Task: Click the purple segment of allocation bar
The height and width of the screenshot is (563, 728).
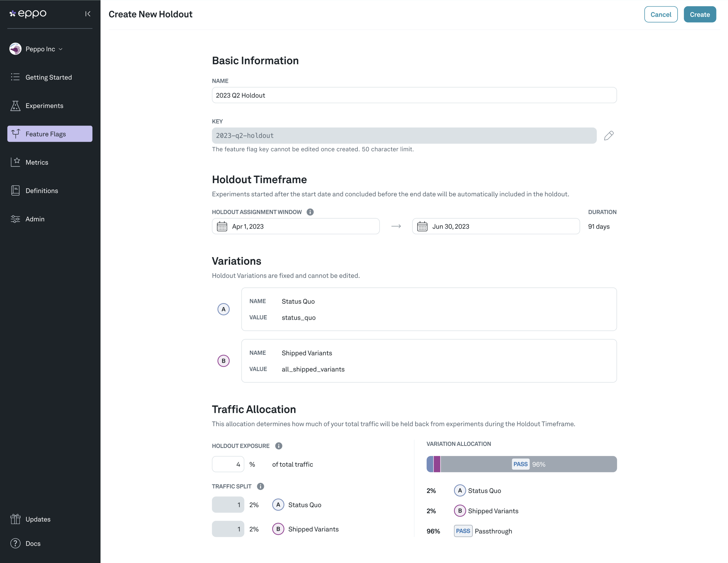Action: [x=437, y=464]
